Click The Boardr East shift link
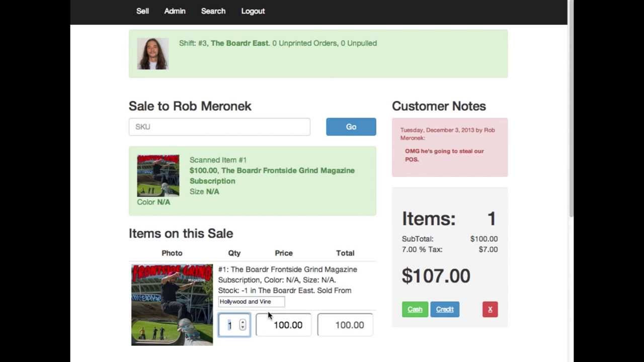Screen dimensions: 644x362 (239, 43)
